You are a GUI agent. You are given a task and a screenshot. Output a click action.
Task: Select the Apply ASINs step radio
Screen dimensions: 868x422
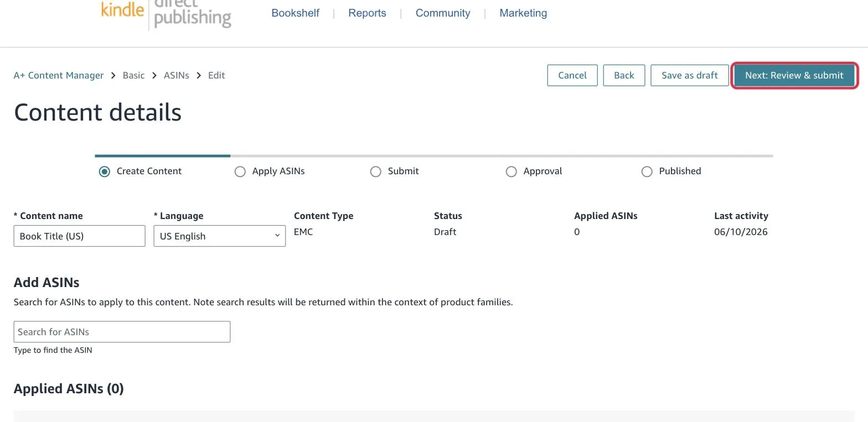tap(240, 171)
